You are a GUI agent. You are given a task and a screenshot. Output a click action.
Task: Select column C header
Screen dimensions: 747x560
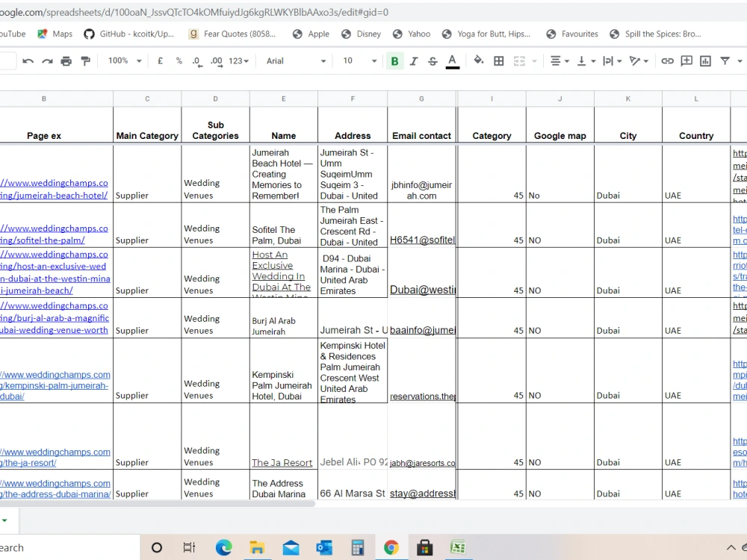coord(147,99)
